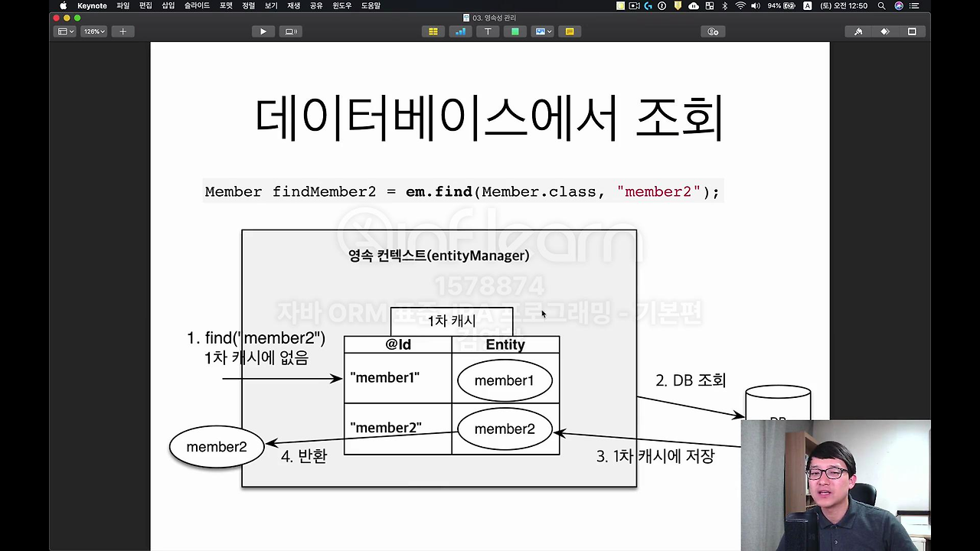Select the '1차 캐시에 없음' text line
Viewport: 980px width, 551px height.
tap(256, 357)
